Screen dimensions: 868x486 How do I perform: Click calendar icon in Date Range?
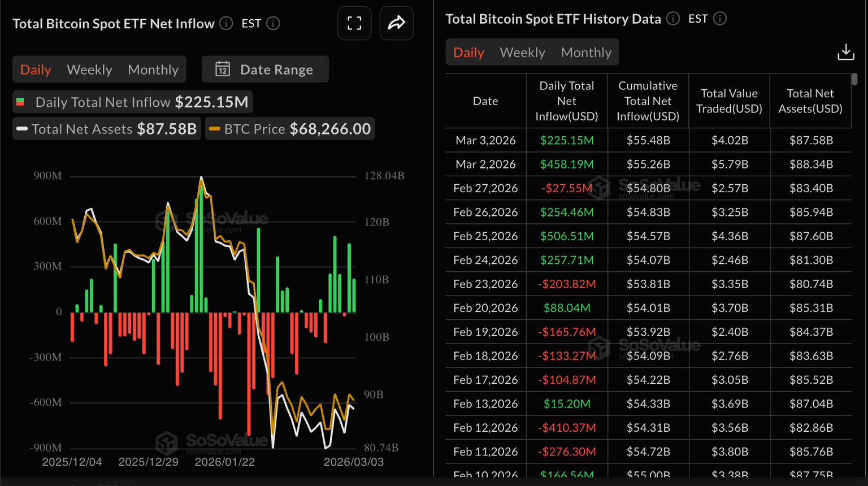point(223,70)
